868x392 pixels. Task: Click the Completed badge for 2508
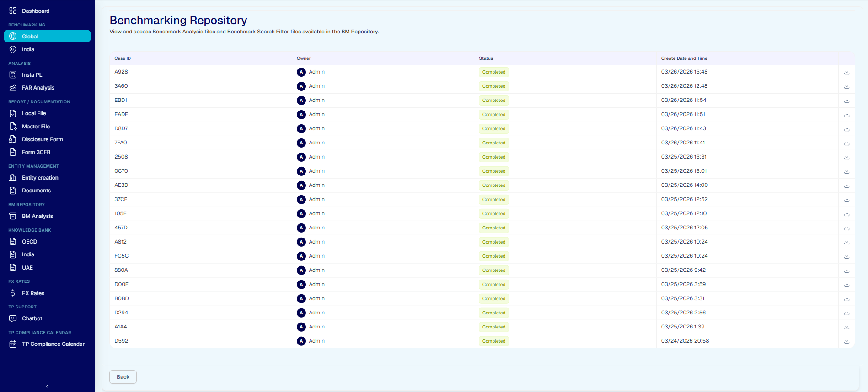[494, 157]
